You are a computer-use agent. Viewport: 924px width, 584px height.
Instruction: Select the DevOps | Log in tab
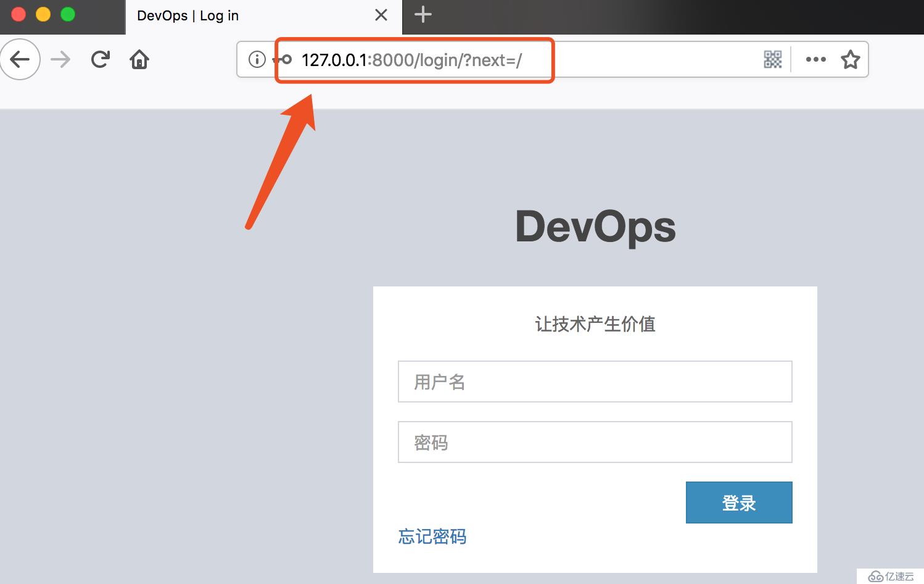(x=264, y=17)
